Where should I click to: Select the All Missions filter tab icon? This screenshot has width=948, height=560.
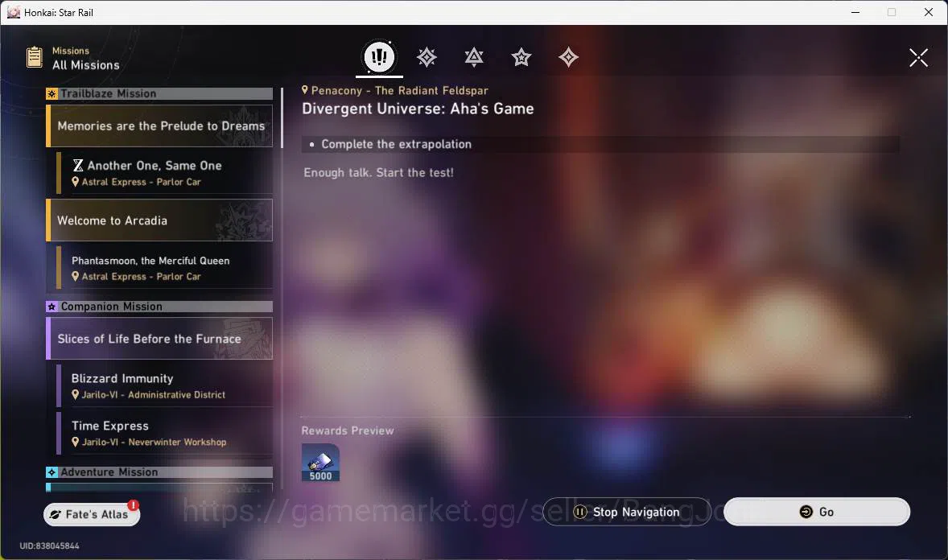coord(379,57)
